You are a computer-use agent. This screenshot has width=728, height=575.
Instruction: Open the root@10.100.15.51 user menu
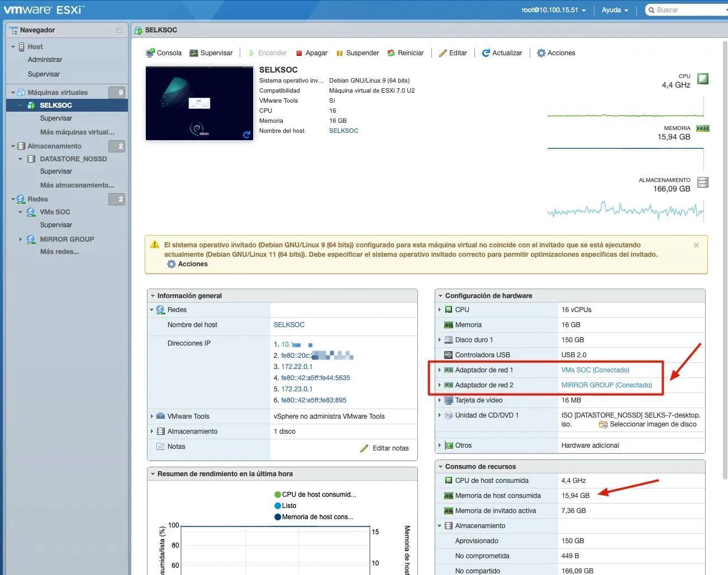click(x=554, y=10)
